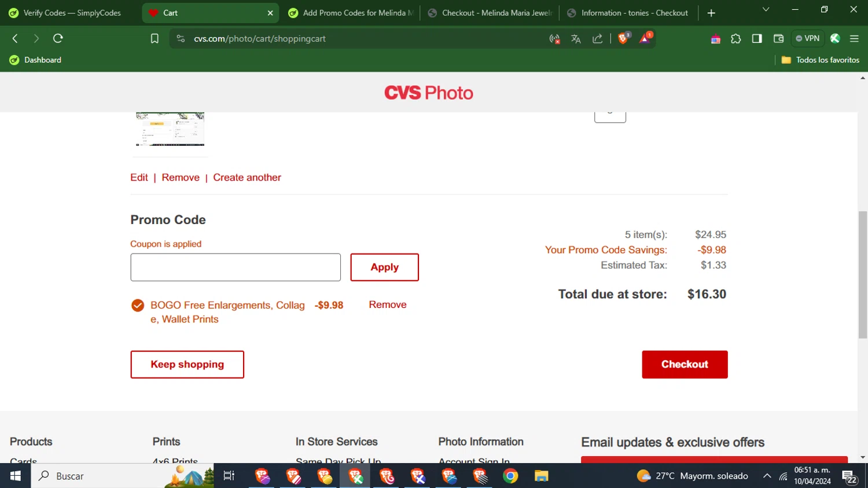Go back with browser back arrow
The image size is (868, 488).
[x=16, y=39]
